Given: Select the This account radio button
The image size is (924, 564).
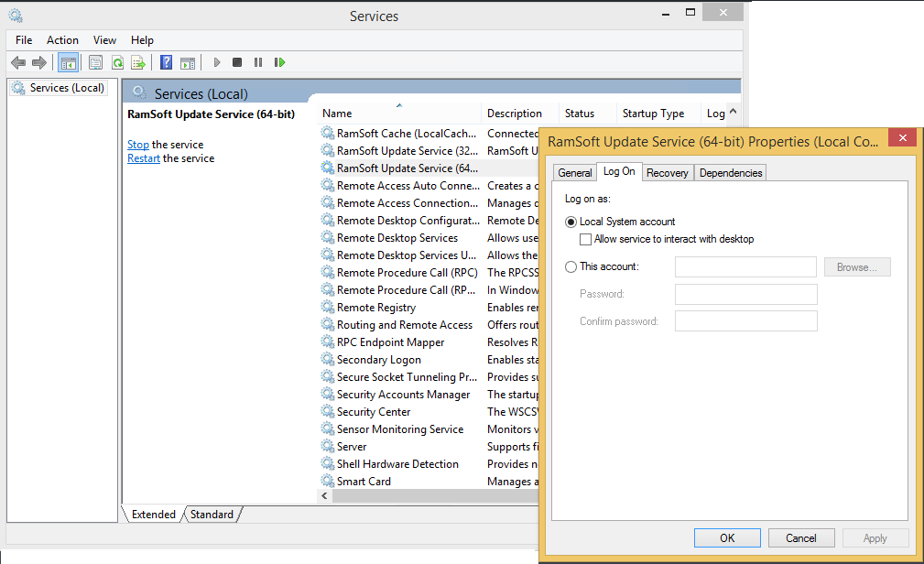Looking at the screenshot, I should click(571, 266).
